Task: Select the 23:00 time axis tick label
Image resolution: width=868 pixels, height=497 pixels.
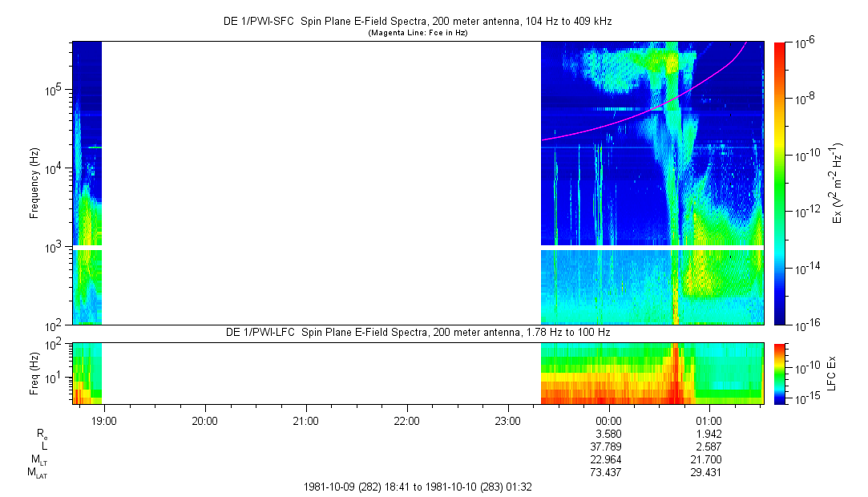Action: (508, 419)
